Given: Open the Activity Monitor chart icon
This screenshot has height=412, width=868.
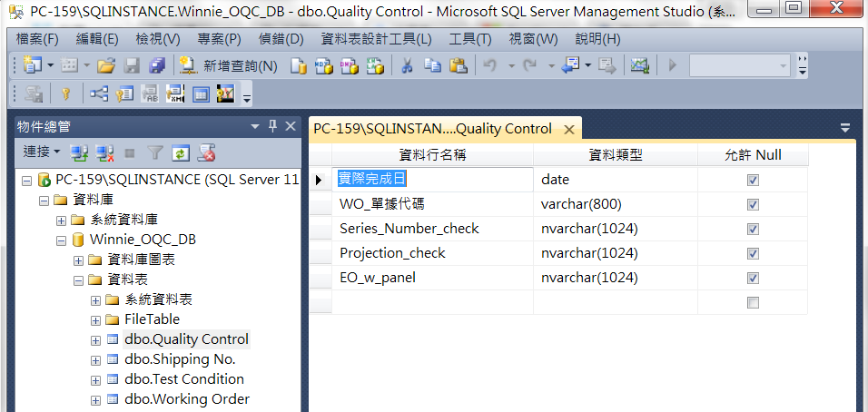Looking at the screenshot, I should [x=640, y=66].
